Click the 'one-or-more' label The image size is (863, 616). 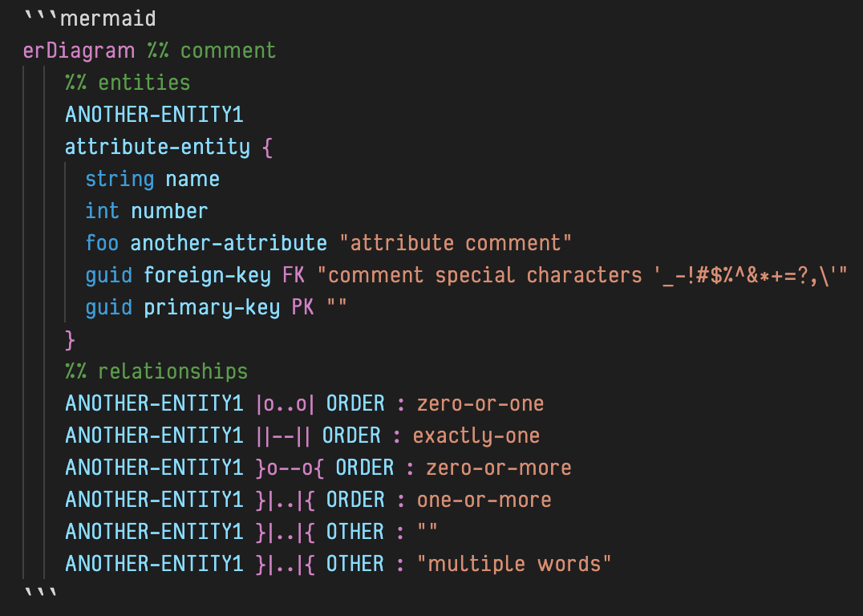click(x=484, y=500)
